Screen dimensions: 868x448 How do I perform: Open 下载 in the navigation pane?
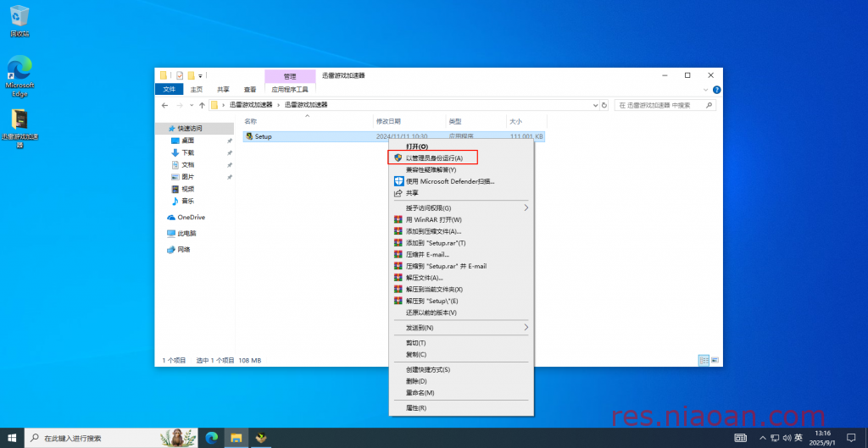pos(187,152)
